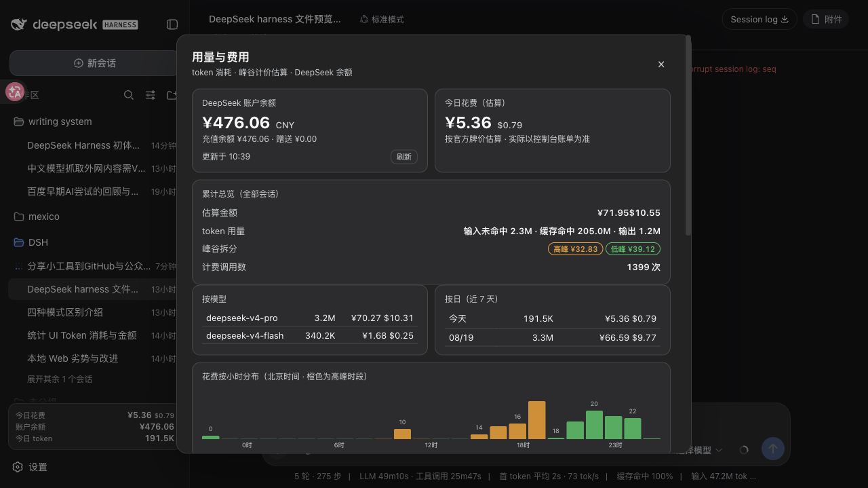Open the model selection dropdown chevron
Image resolution: width=868 pixels, height=488 pixels.
tap(719, 450)
